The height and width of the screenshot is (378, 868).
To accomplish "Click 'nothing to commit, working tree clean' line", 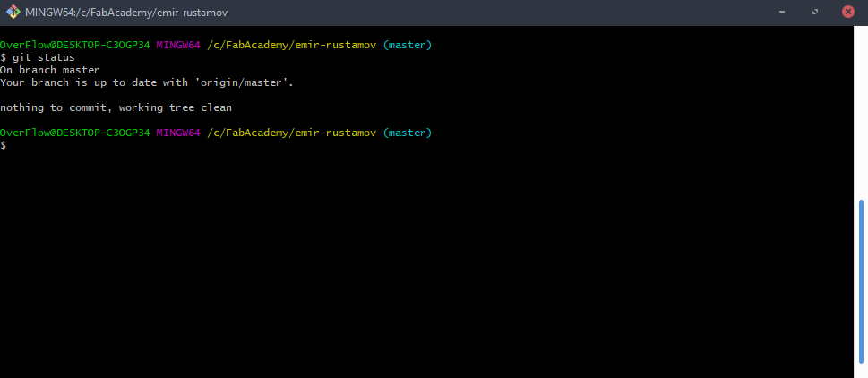I will coord(116,107).
